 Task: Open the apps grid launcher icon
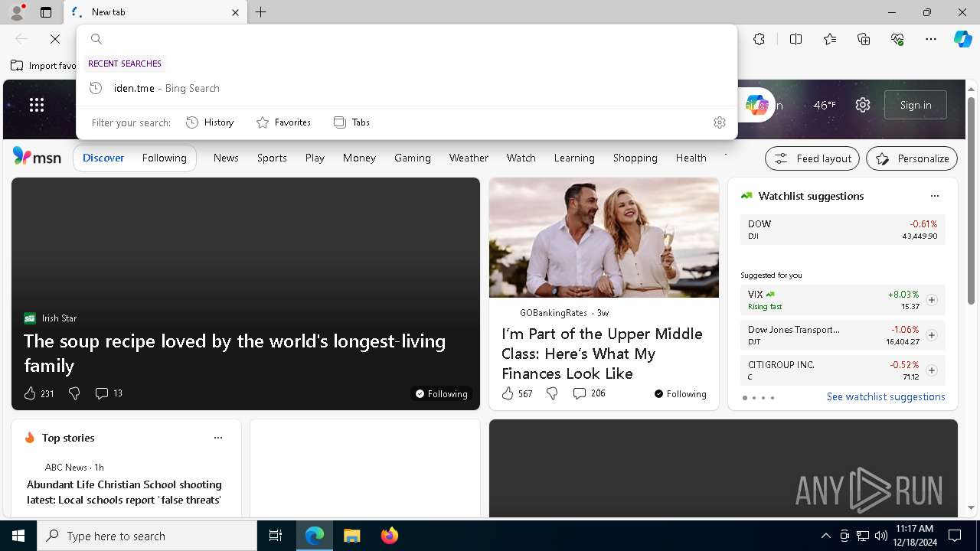(37, 105)
